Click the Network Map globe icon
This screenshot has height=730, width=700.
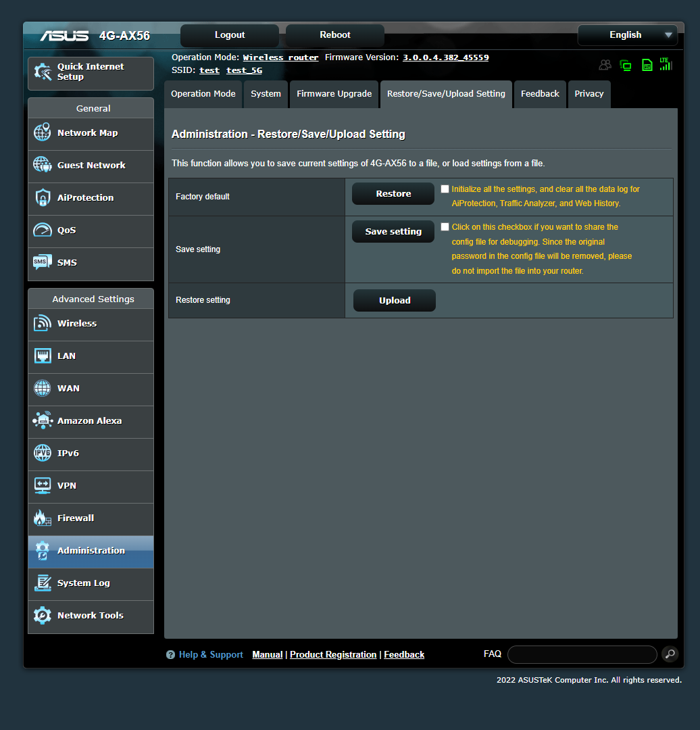coord(43,132)
